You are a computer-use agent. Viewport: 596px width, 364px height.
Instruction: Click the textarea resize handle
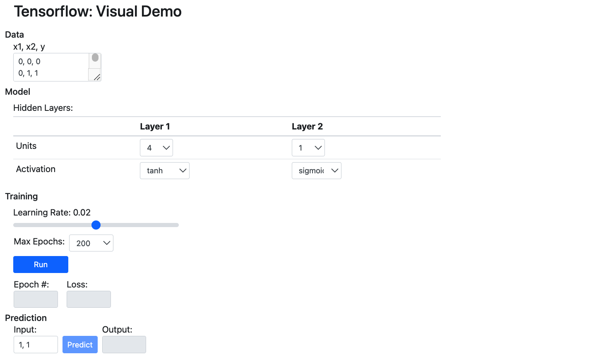coord(97,77)
